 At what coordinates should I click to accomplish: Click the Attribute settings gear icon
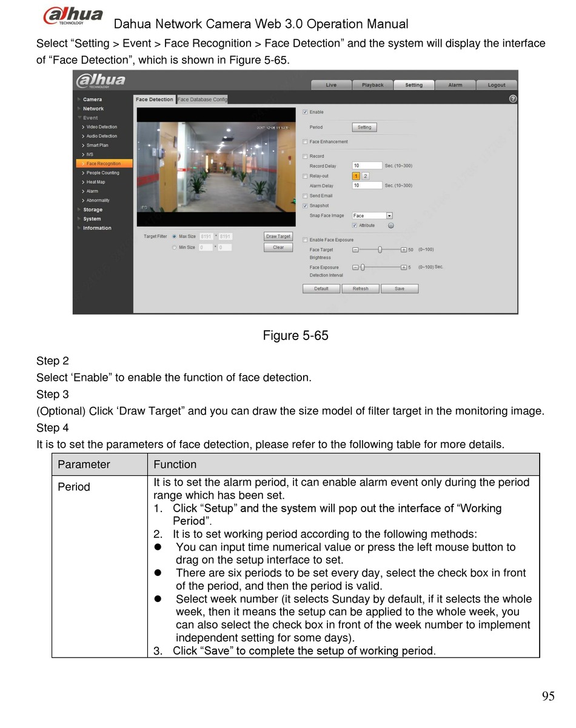(x=391, y=225)
